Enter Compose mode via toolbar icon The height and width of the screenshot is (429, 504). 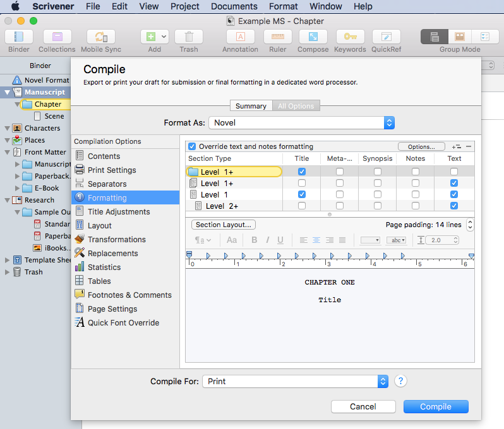[x=313, y=37]
